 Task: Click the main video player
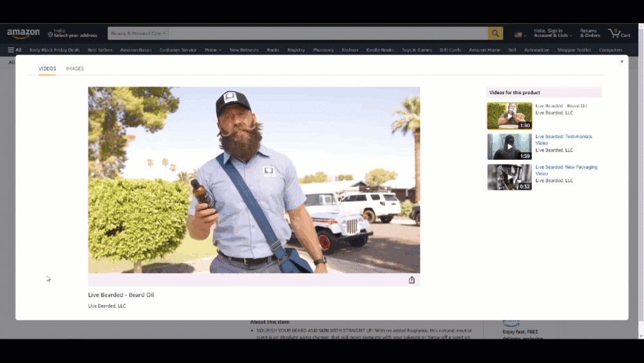tap(254, 180)
